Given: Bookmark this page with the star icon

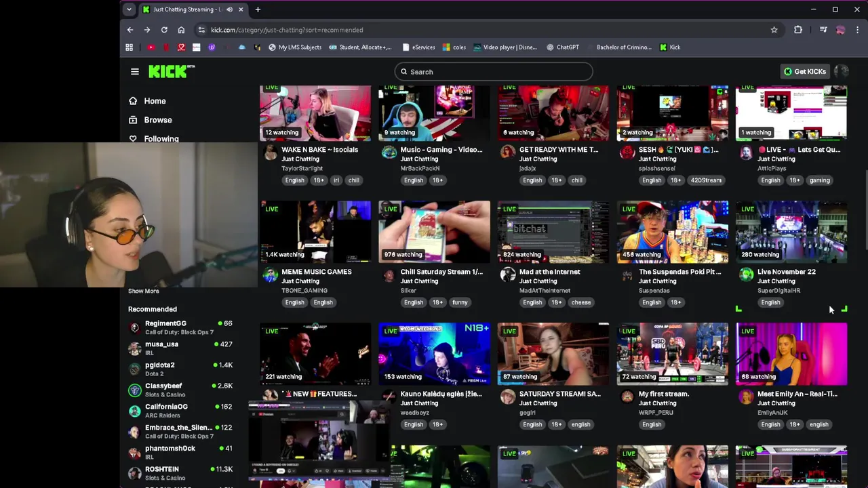Looking at the screenshot, I should pyautogui.click(x=774, y=30).
